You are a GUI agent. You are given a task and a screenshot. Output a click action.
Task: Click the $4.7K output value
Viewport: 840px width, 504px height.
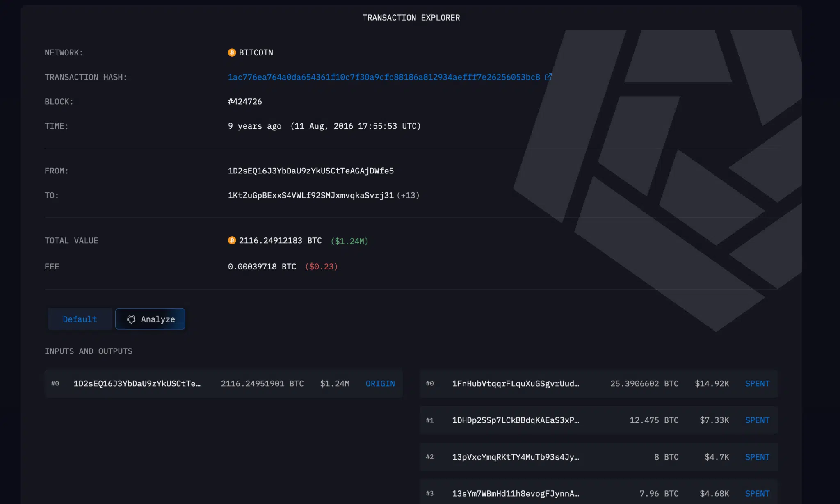click(717, 457)
